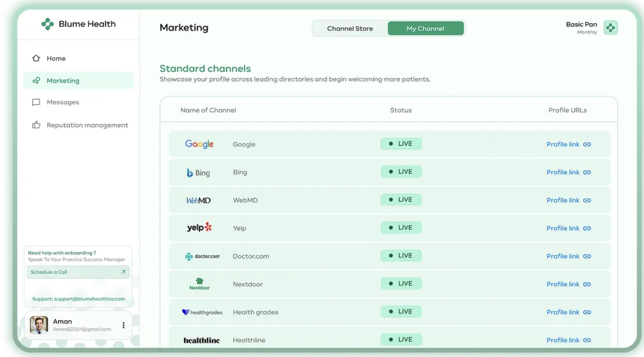Open the WebMD Profile link
Screen dimensions: 644x357
click(569, 201)
